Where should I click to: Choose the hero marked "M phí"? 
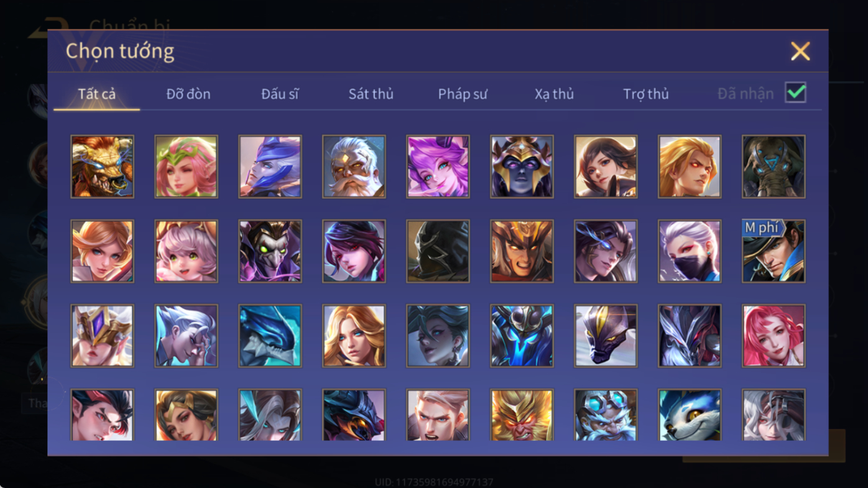coord(773,251)
